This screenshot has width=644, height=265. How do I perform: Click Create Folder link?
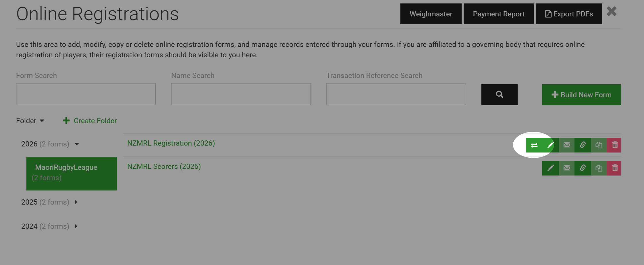click(90, 121)
